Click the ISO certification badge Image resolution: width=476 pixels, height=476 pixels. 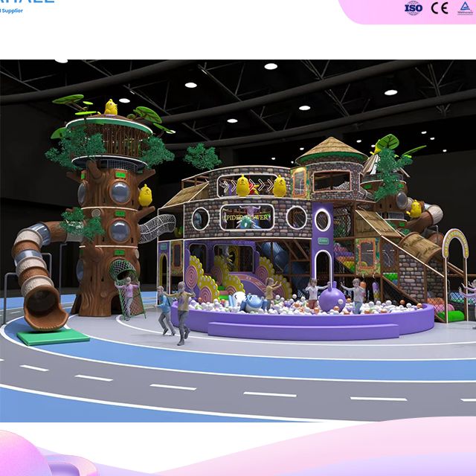(x=413, y=8)
